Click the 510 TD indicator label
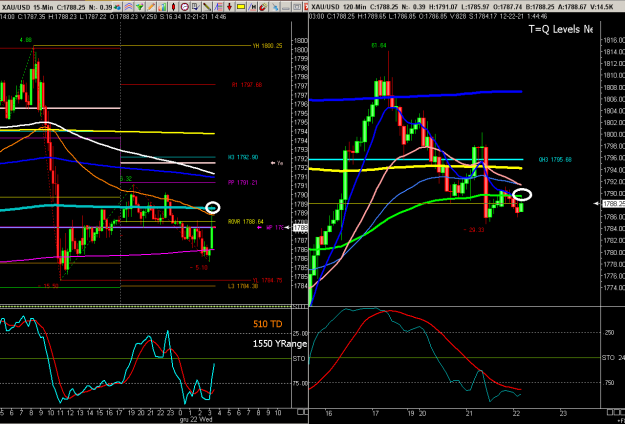 [267, 324]
